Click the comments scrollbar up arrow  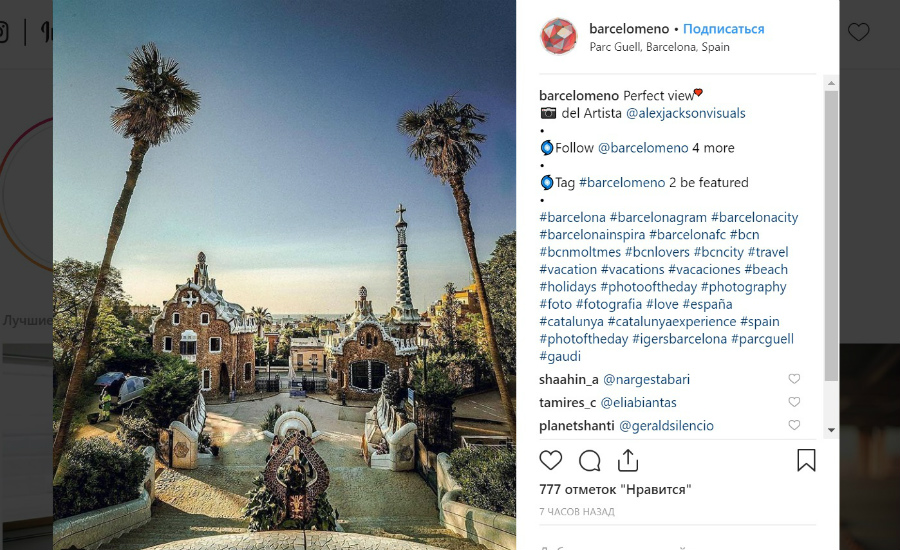(831, 83)
